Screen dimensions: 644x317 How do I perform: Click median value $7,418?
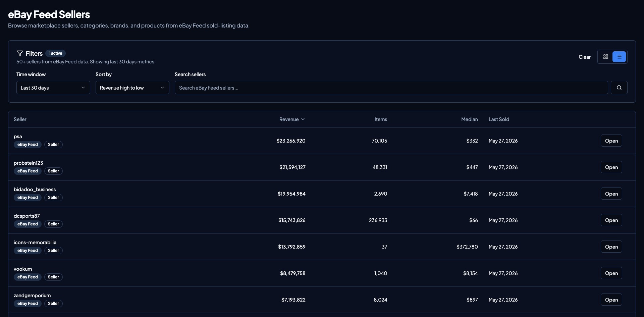pos(471,194)
